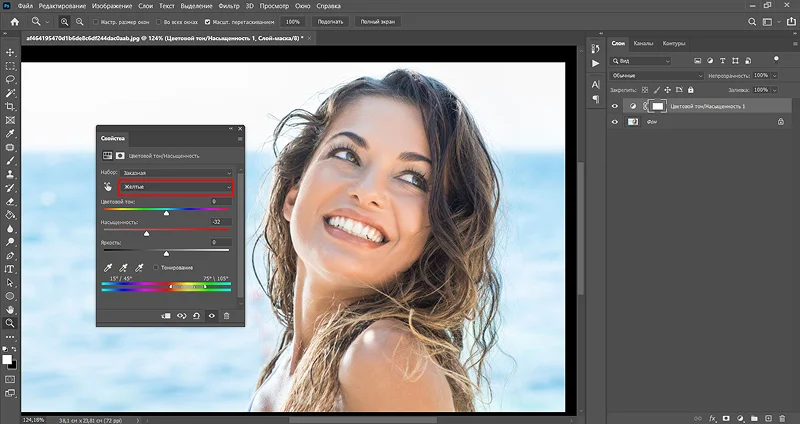Click Zoom In icon in options bar
Image resolution: width=800 pixels, height=424 pixels.
click(64, 22)
